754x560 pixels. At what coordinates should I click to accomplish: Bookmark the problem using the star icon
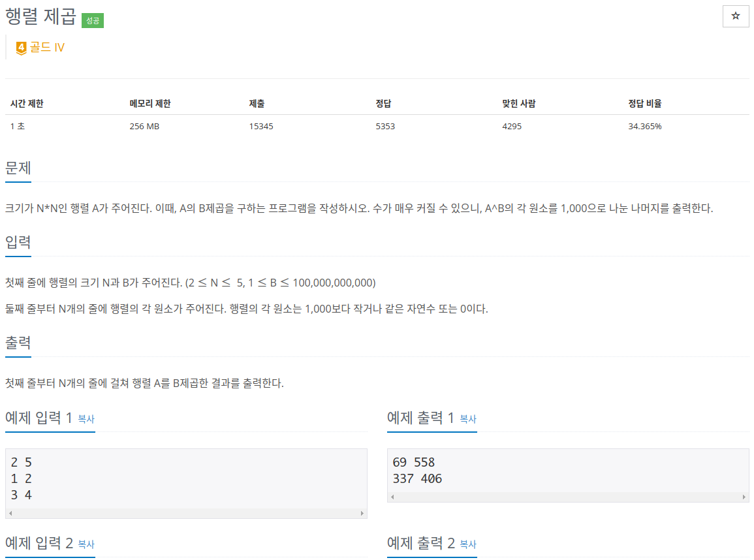(x=736, y=16)
